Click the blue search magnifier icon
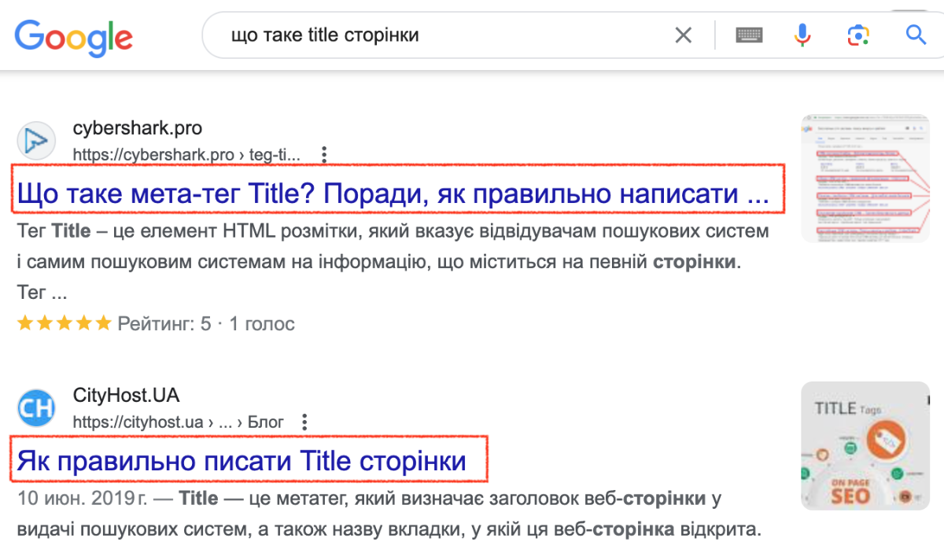 coord(915,35)
